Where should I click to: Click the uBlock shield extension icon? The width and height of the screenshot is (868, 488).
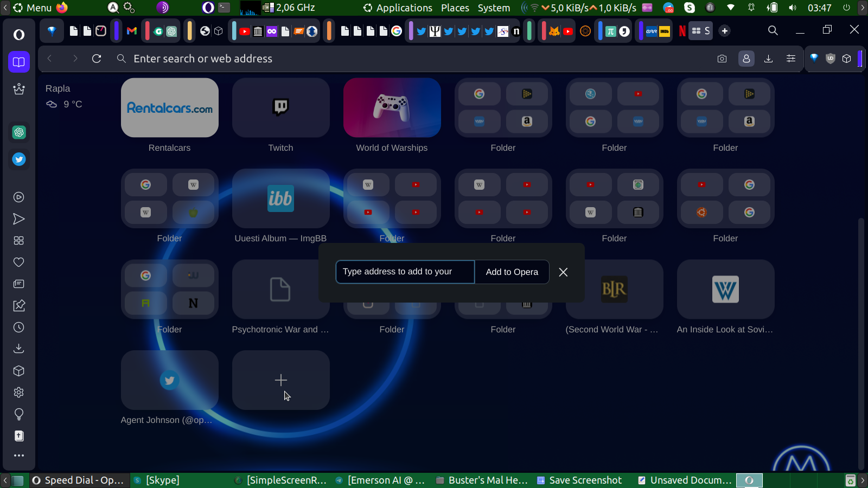(x=830, y=59)
